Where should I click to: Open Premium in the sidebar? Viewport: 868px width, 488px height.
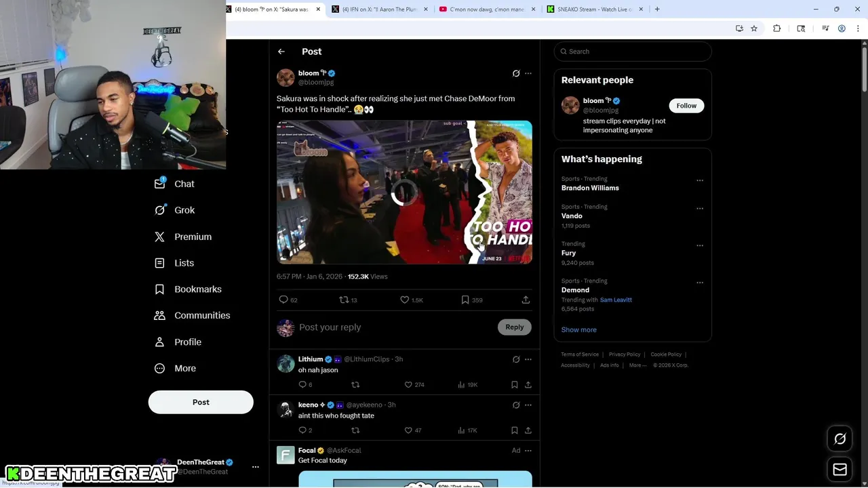pyautogui.click(x=182, y=237)
